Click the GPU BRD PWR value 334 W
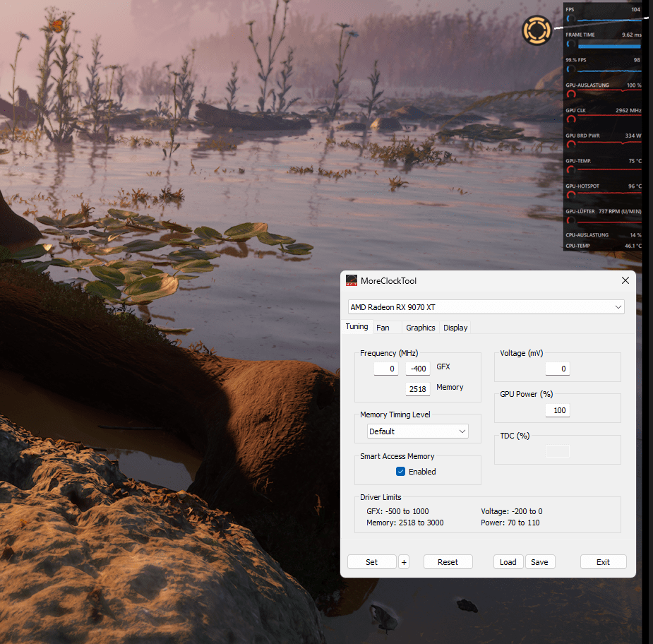This screenshot has width=653, height=644. [x=633, y=136]
